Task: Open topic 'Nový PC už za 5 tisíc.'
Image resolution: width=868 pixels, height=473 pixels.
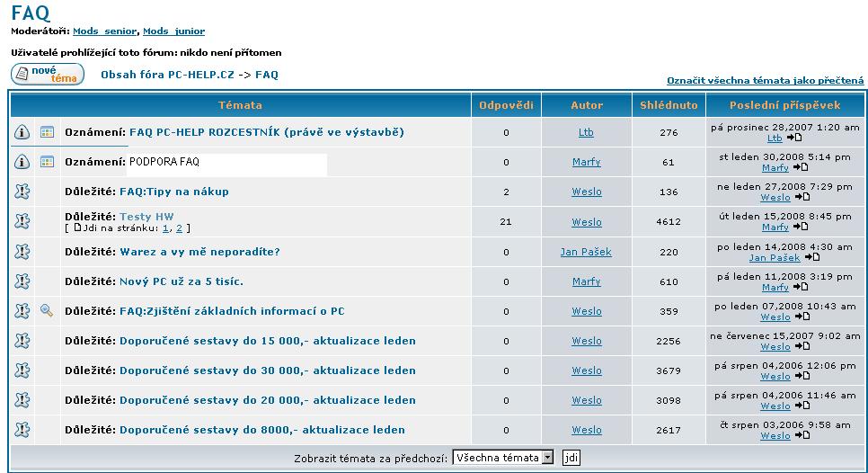Action: [182, 281]
